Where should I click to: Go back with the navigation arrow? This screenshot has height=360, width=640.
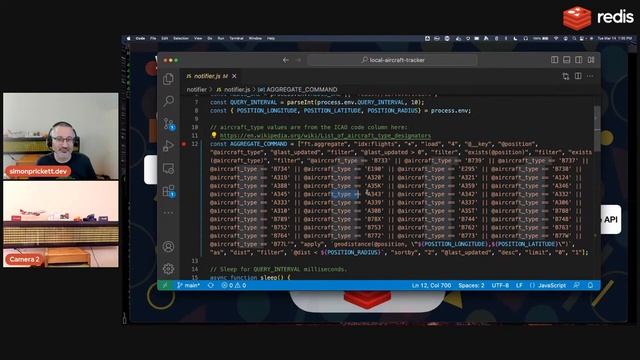[x=286, y=60]
